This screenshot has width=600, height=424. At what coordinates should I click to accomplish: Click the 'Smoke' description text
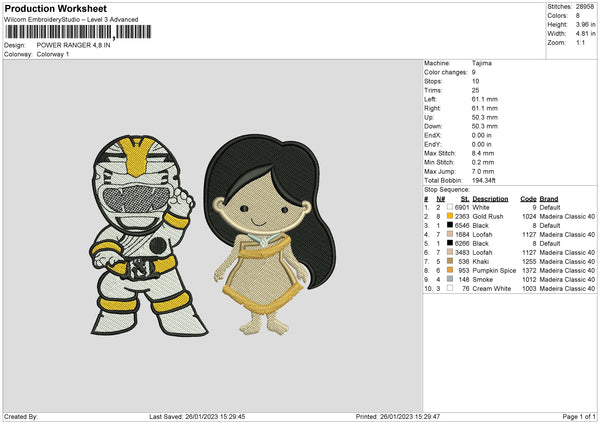click(x=483, y=279)
